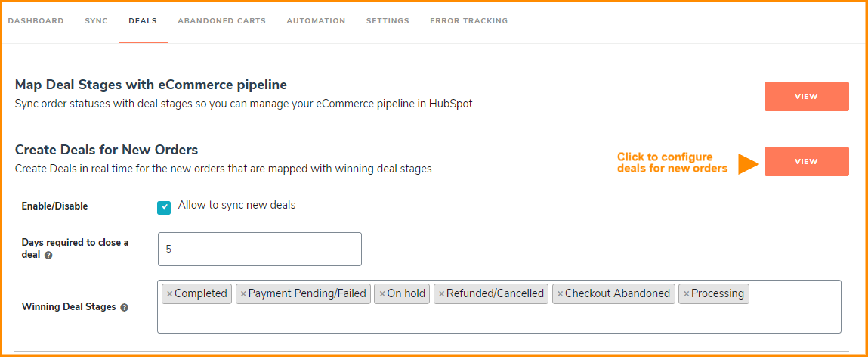Open Error Tracking tab
The height and width of the screenshot is (357, 868).
[469, 21]
